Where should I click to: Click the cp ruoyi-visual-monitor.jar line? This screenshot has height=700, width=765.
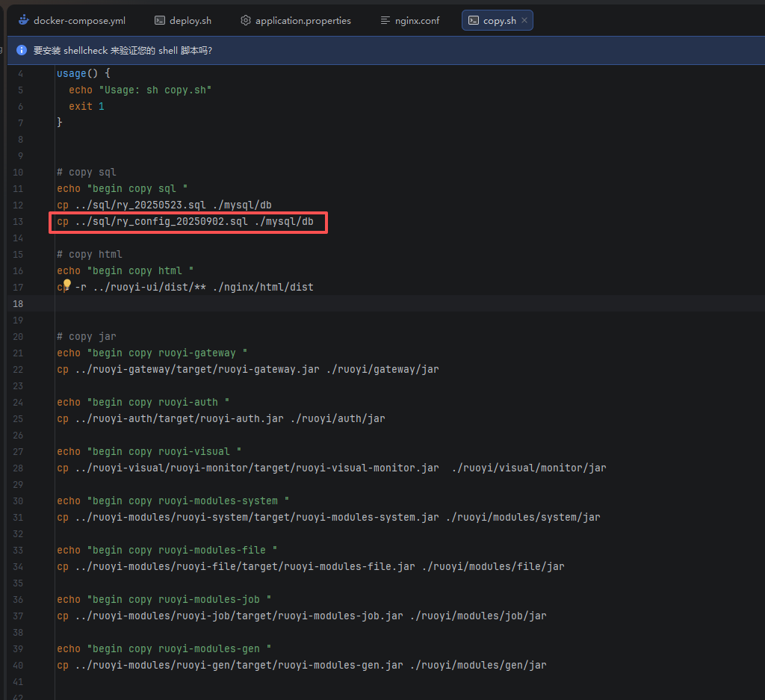(331, 468)
